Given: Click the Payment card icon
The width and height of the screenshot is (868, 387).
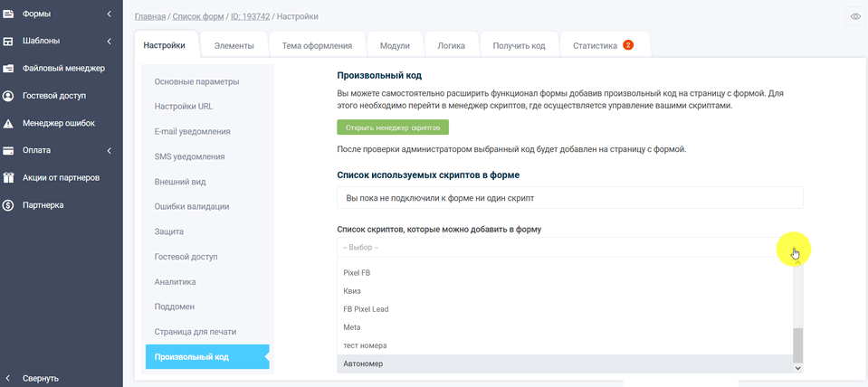Looking at the screenshot, I should click(x=8, y=150).
